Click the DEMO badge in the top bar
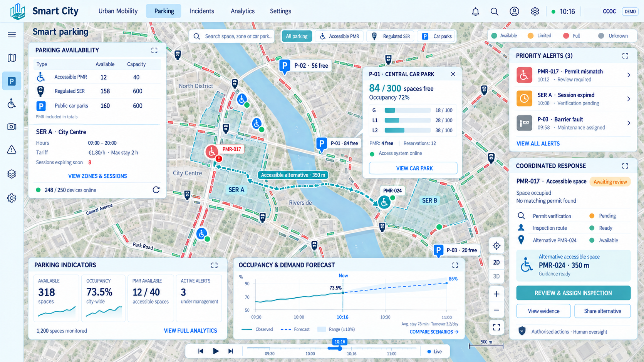This screenshot has height=362, width=644. coord(630,12)
